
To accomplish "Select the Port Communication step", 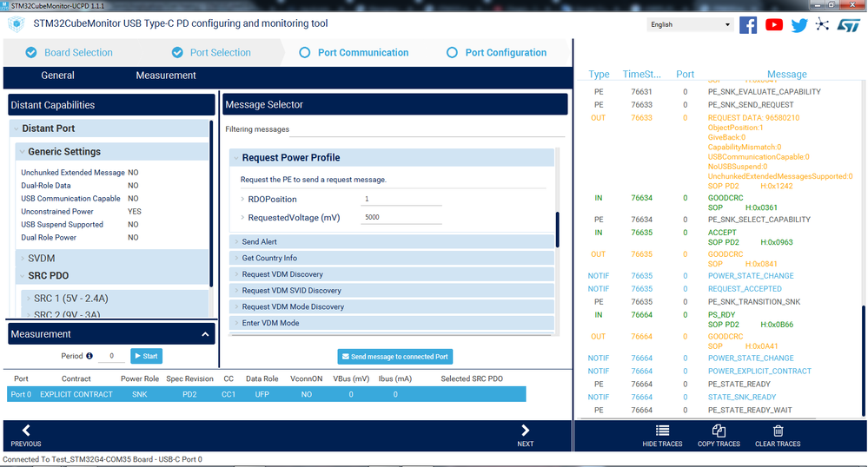I will tap(363, 53).
